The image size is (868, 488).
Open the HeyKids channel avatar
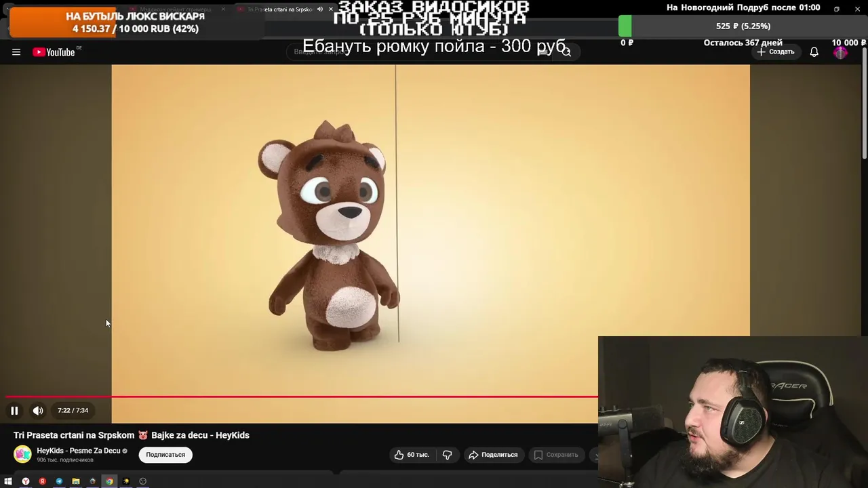[x=23, y=455]
